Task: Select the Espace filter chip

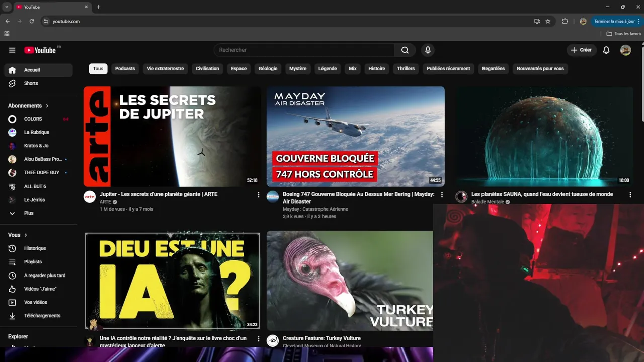Action: pyautogui.click(x=238, y=69)
